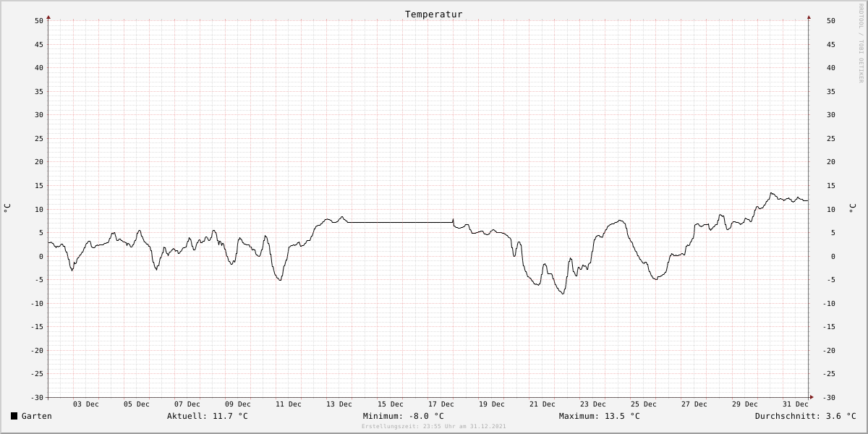Click the '29 Dec' date label

(745, 404)
